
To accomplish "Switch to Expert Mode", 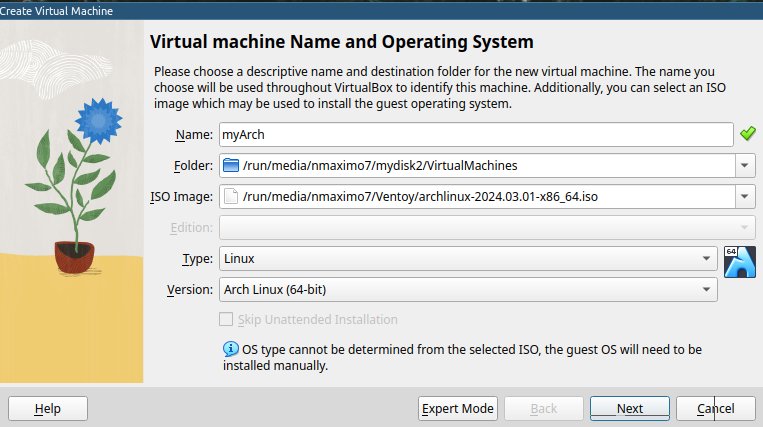I will pos(458,408).
